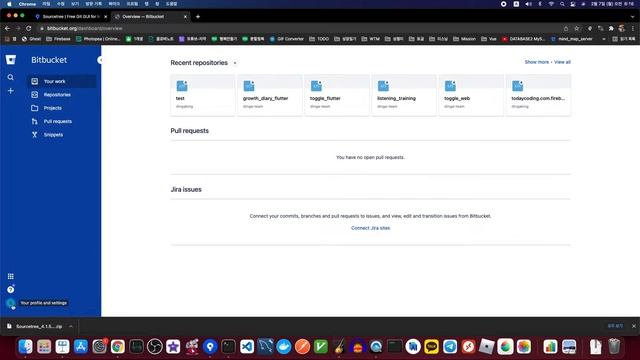Open the tab search dropdown arrow
The image size is (640, 360).
click(x=633, y=17)
